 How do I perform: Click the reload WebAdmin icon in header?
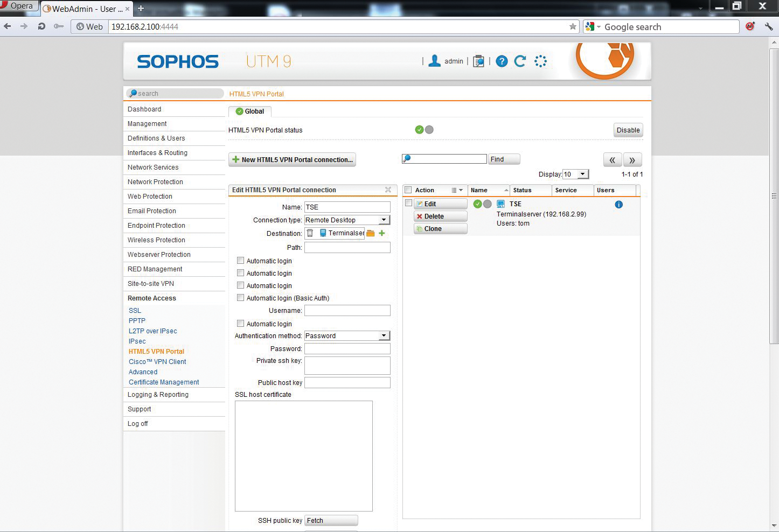[520, 61]
